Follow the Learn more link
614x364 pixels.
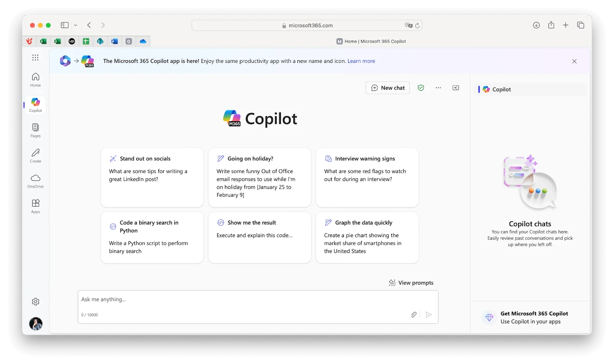[x=361, y=61]
